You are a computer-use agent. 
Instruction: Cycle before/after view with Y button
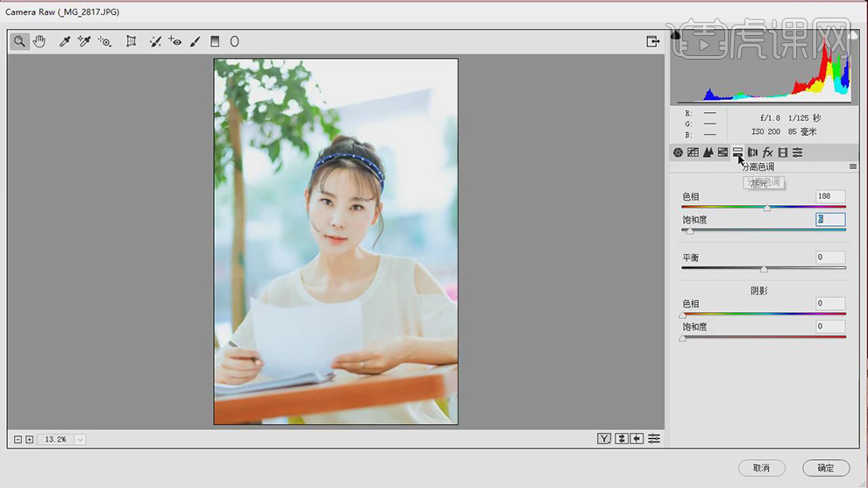pos(604,439)
